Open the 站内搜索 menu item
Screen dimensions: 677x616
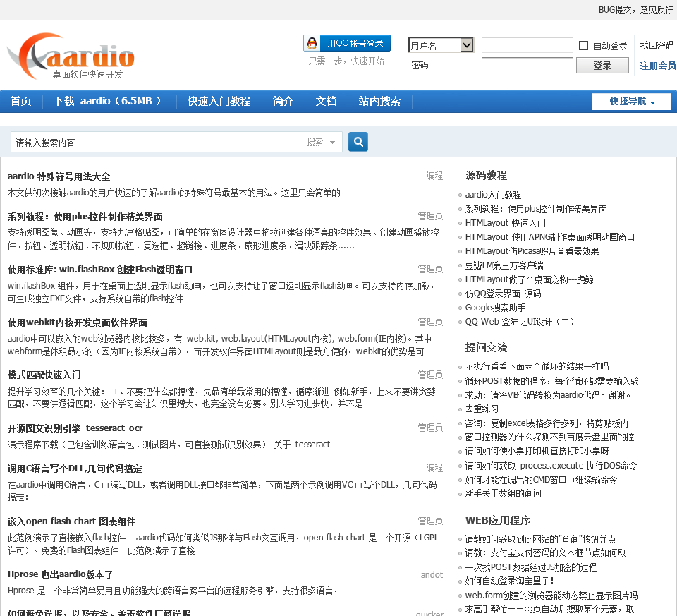[x=379, y=101]
